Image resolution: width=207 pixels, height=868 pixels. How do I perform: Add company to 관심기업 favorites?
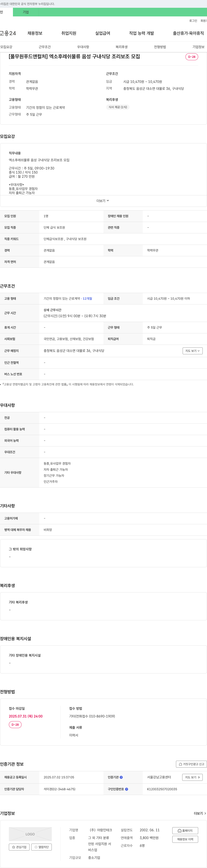click(x=19, y=847)
